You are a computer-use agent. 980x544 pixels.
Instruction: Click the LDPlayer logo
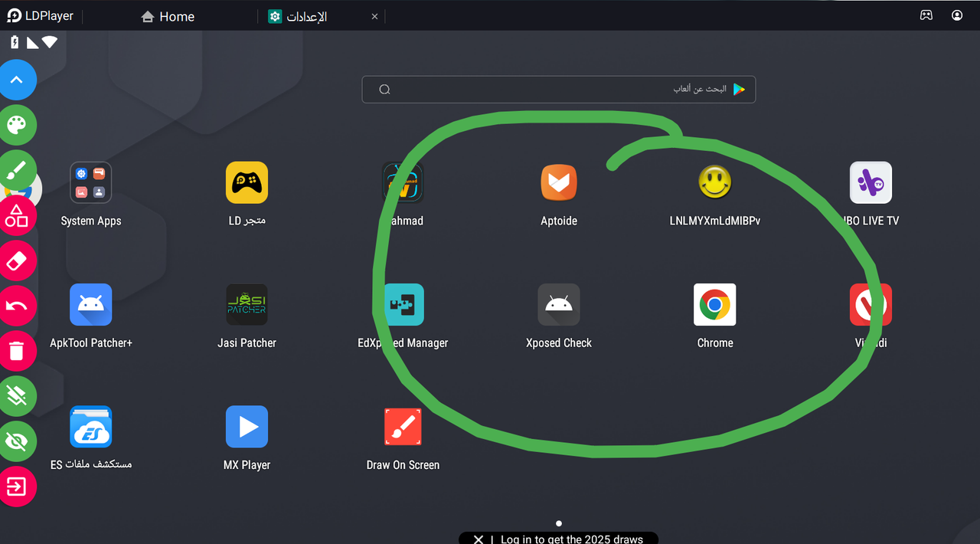tap(40, 15)
